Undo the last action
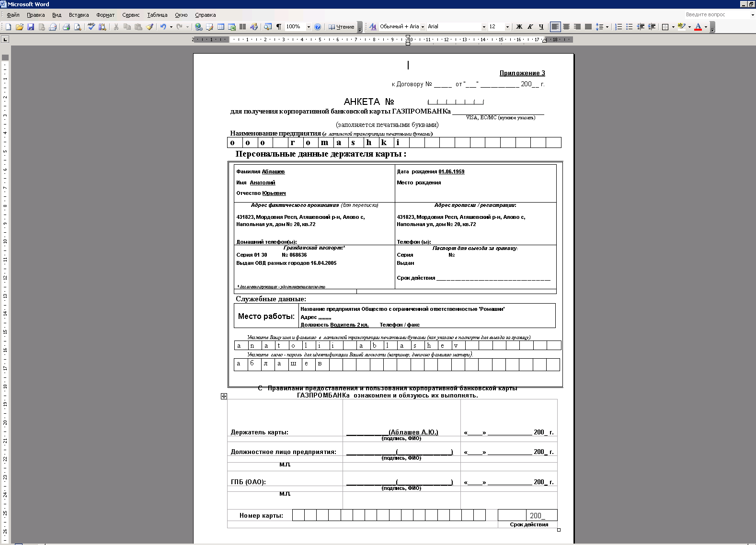This screenshot has height=545, width=756. tap(163, 27)
